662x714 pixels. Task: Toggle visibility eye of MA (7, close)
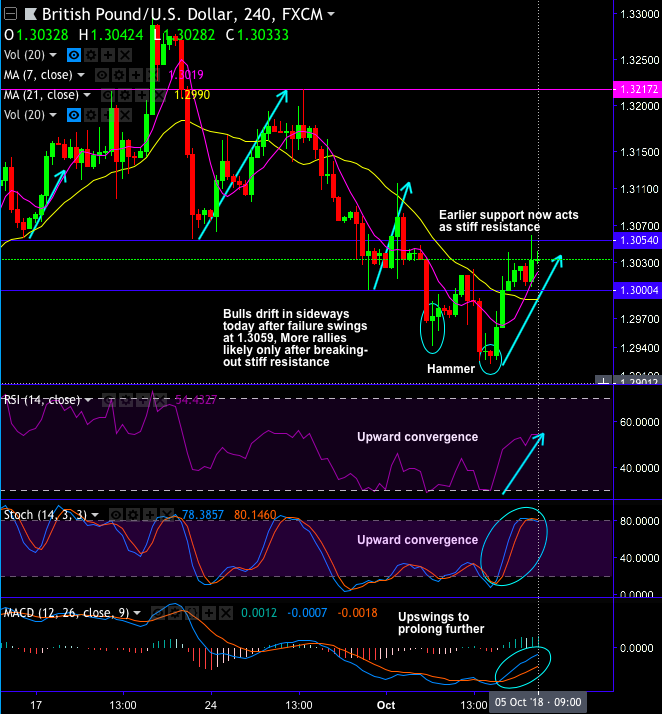pyautogui.click(x=102, y=75)
